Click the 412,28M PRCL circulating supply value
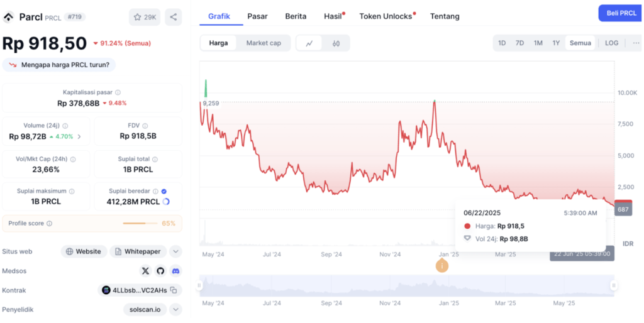 (133, 202)
